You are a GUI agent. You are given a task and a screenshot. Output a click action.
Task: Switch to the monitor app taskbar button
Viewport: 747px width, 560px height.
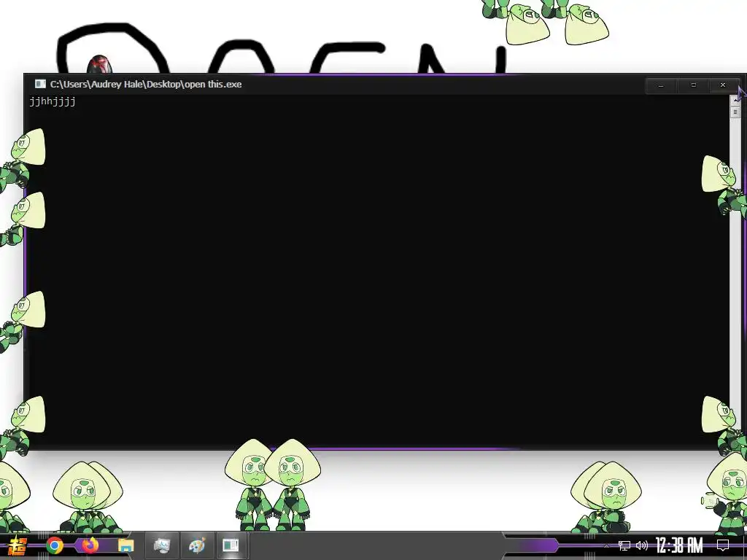point(161,545)
